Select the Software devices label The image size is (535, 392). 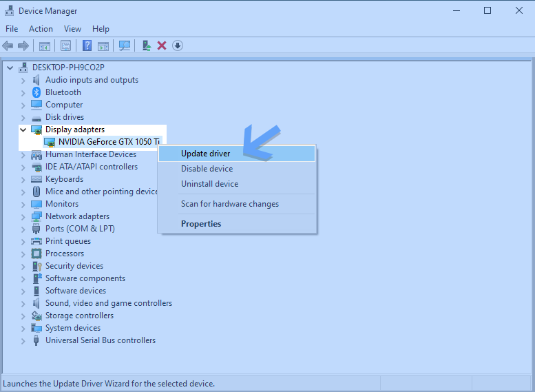[76, 291]
